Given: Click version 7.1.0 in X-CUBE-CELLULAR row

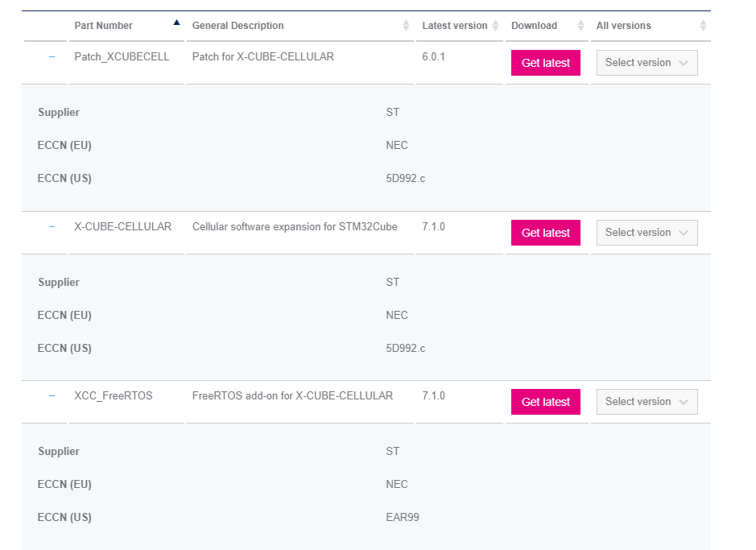Looking at the screenshot, I should pos(433,226).
